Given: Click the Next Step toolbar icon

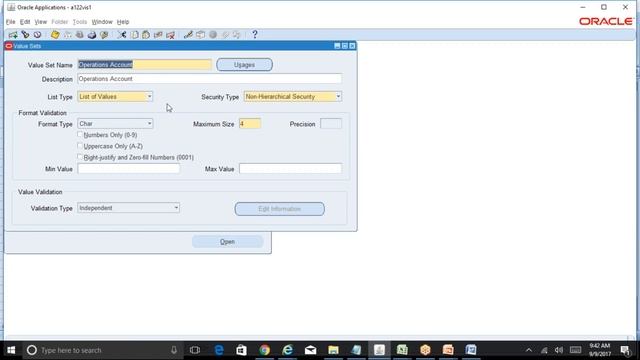Looking at the screenshot, I should click(67, 35).
